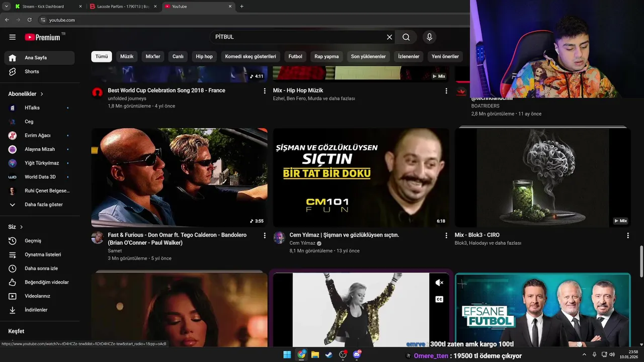Expand the Abonelikler section arrow
The width and height of the screenshot is (644, 362).
pos(42,94)
